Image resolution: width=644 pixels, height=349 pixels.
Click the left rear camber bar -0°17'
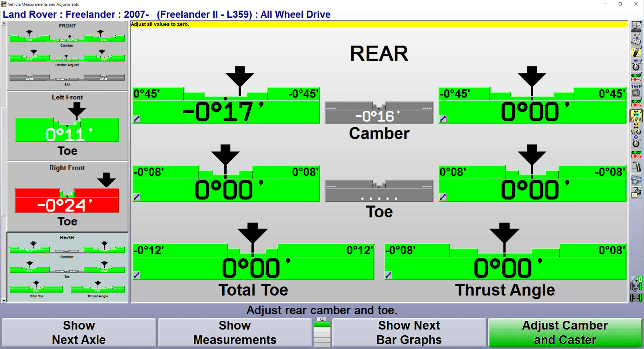(226, 105)
